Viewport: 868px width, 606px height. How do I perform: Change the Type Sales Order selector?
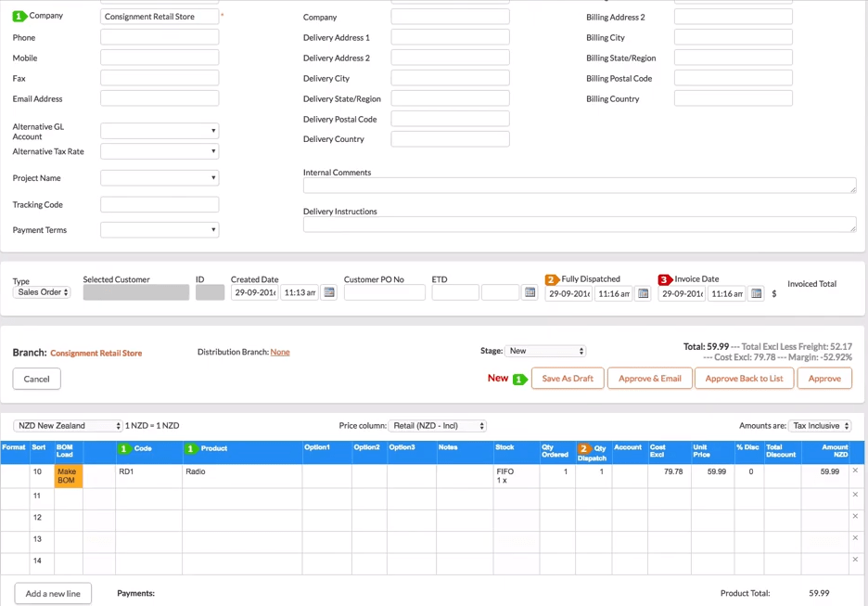pyautogui.click(x=42, y=292)
